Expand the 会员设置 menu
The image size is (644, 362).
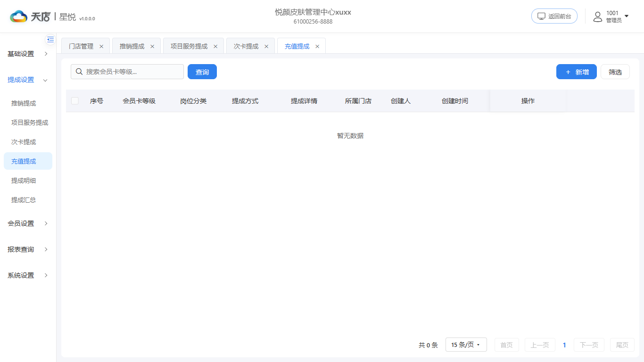click(x=28, y=223)
